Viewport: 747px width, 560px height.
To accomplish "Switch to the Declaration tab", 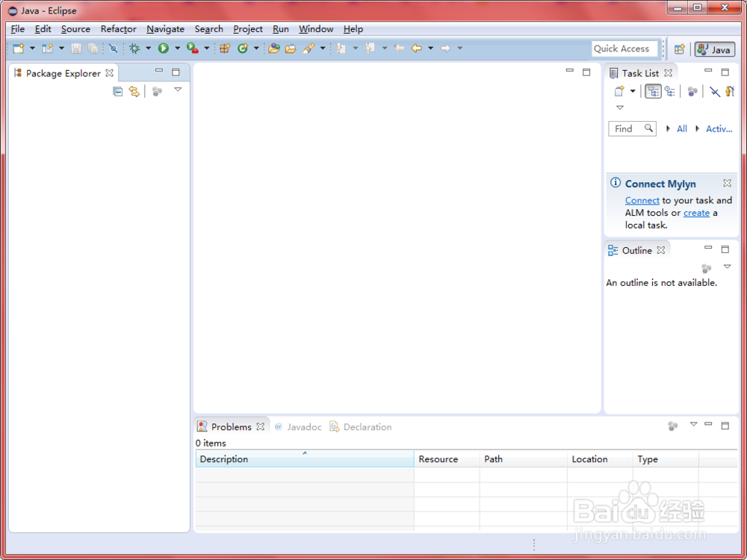I will pos(361,426).
